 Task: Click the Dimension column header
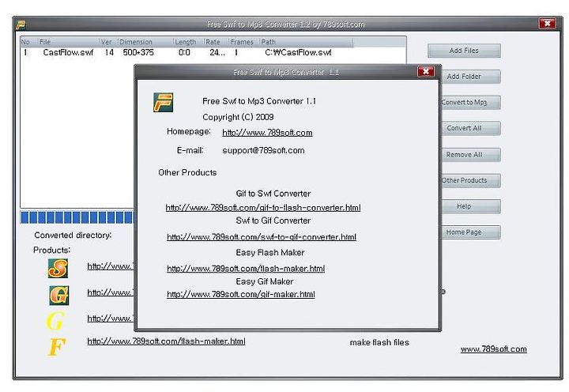(x=146, y=42)
